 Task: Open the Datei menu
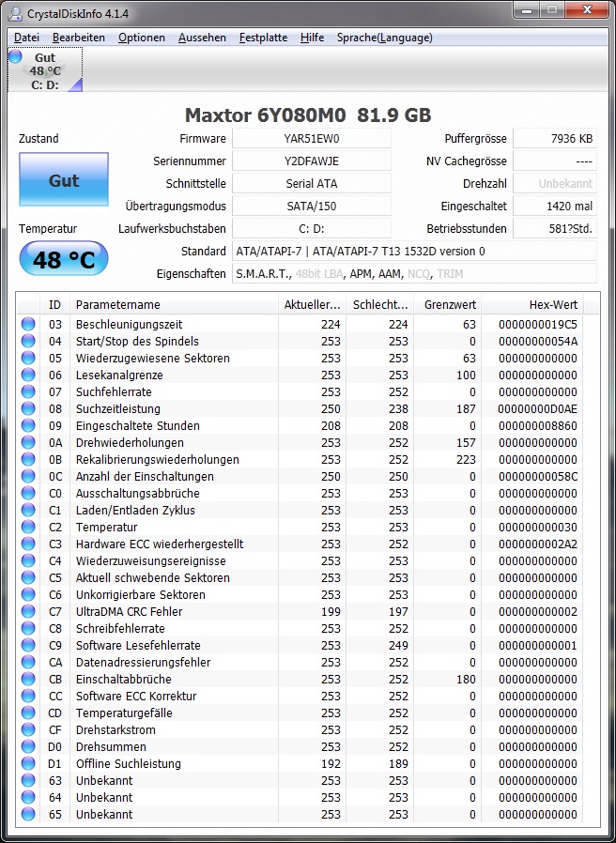click(x=26, y=38)
